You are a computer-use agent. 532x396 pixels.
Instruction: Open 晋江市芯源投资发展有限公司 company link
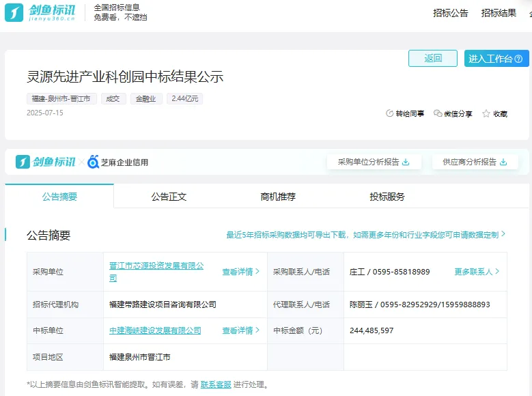pos(156,266)
